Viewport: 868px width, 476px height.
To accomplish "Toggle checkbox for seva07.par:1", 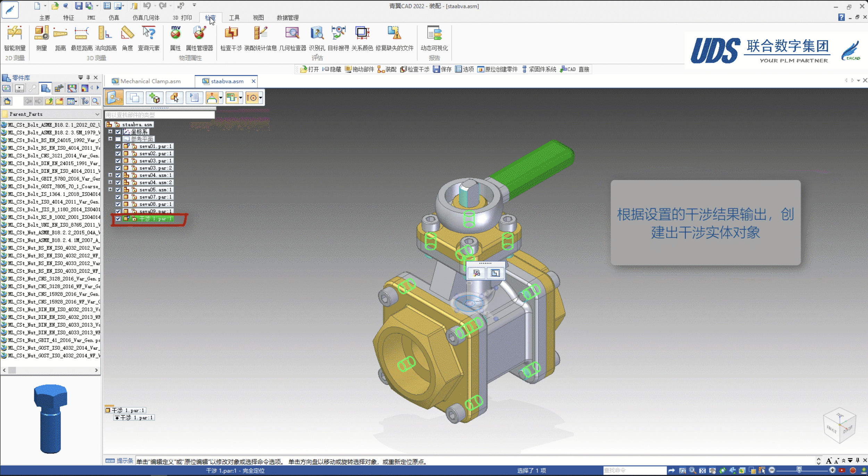I will click(118, 197).
